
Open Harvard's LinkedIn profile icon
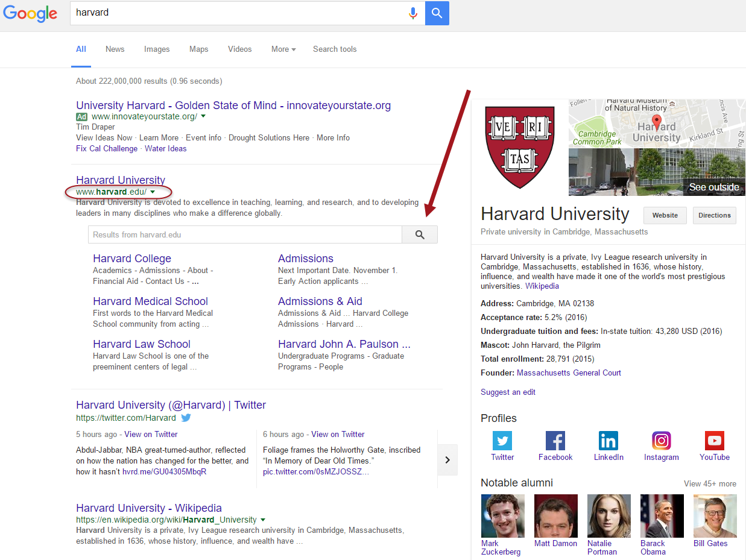click(608, 441)
